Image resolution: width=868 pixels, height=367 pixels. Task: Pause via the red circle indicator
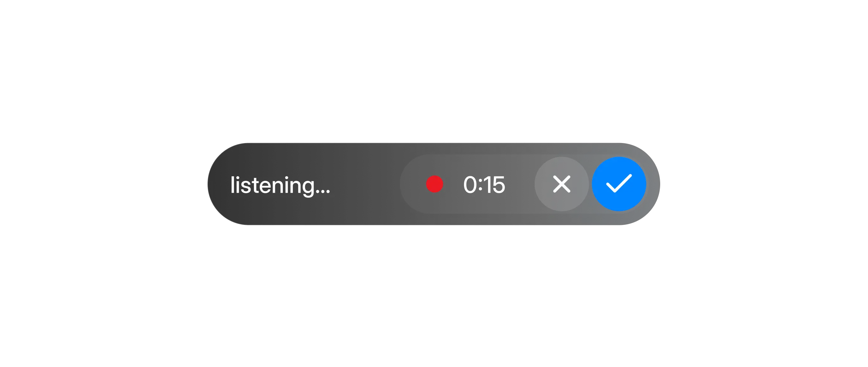pos(434,184)
